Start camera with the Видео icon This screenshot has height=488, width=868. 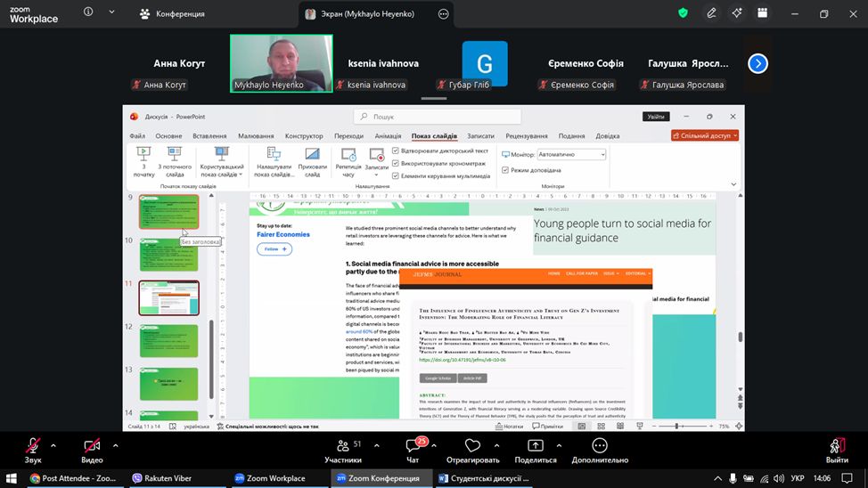(92, 445)
